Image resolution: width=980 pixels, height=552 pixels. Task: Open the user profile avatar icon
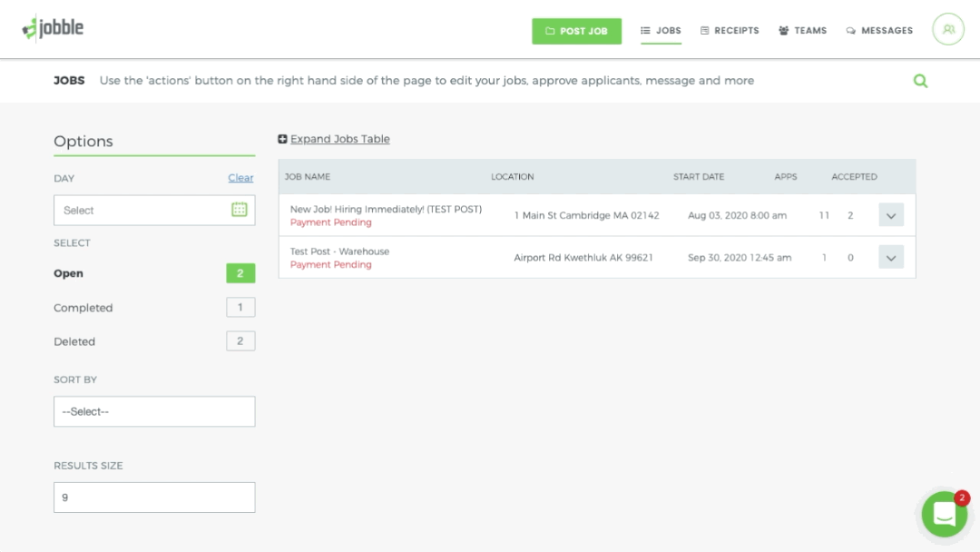948,29
